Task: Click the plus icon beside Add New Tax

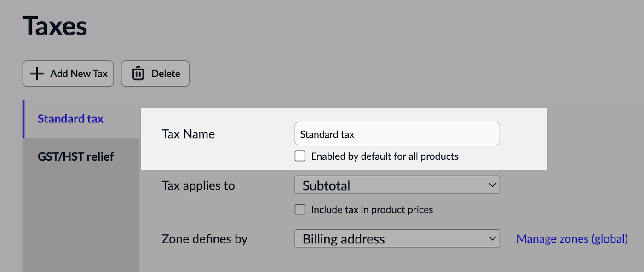Action: pyautogui.click(x=37, y=74)
